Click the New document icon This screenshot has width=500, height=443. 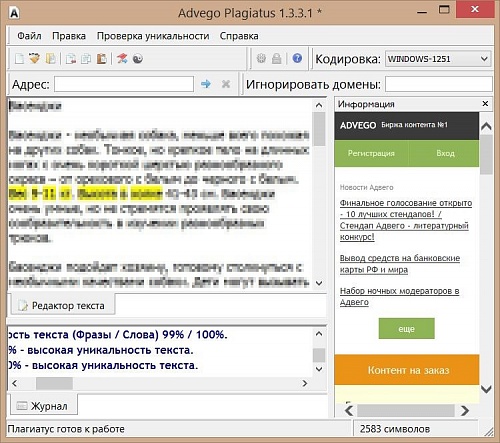click(x=19, y=59)
